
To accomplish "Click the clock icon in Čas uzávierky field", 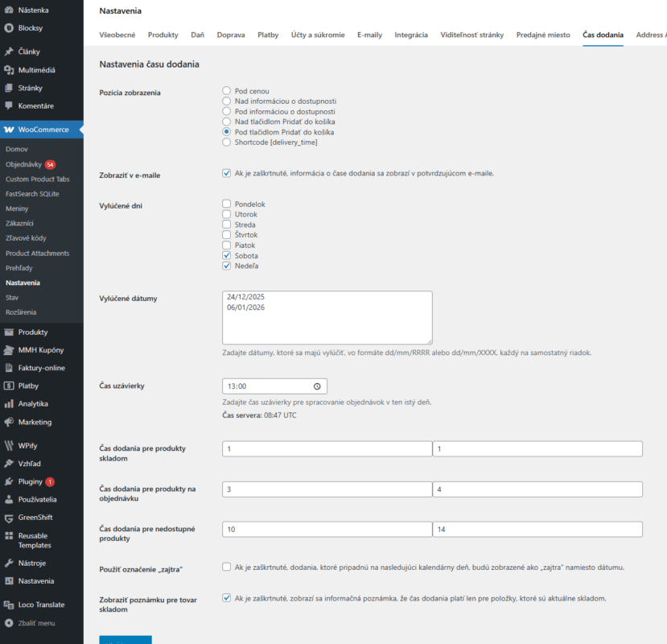I will click(x=317, y=386).
